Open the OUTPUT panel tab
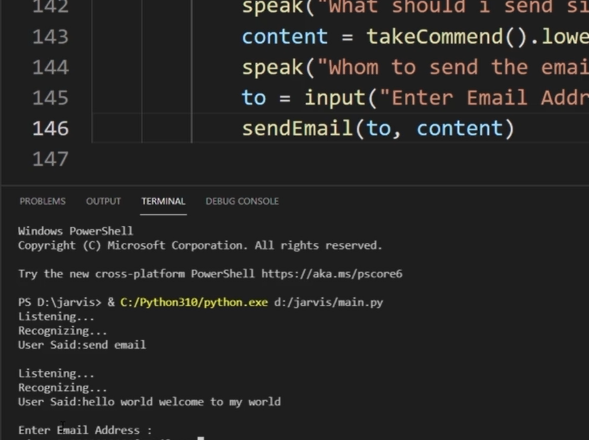This screenshot has height=440, width=589. tap(103, 201)
